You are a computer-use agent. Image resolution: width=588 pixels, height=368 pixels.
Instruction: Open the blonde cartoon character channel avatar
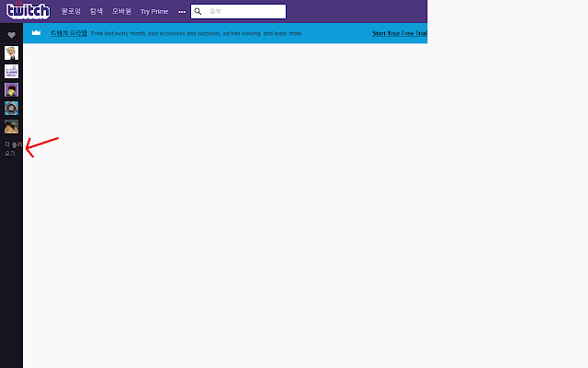[x=11, y=53]
